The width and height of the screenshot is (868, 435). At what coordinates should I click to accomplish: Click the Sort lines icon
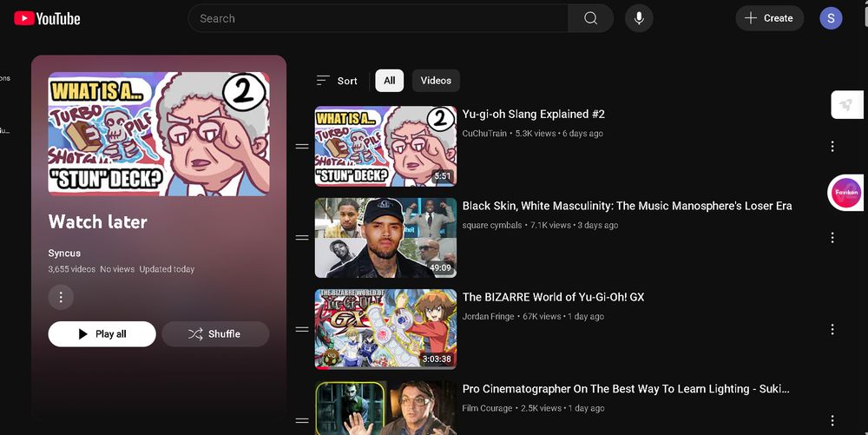click(323, 81)
